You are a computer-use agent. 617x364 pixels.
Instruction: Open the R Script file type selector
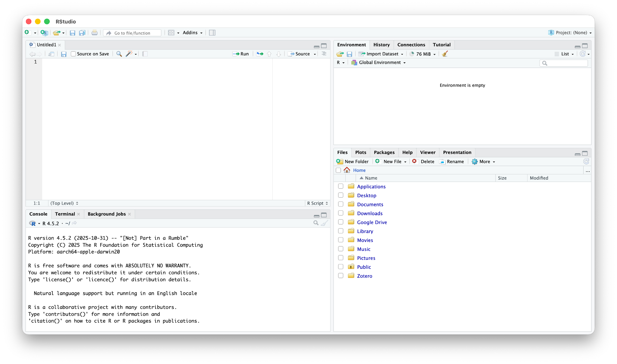318,203
